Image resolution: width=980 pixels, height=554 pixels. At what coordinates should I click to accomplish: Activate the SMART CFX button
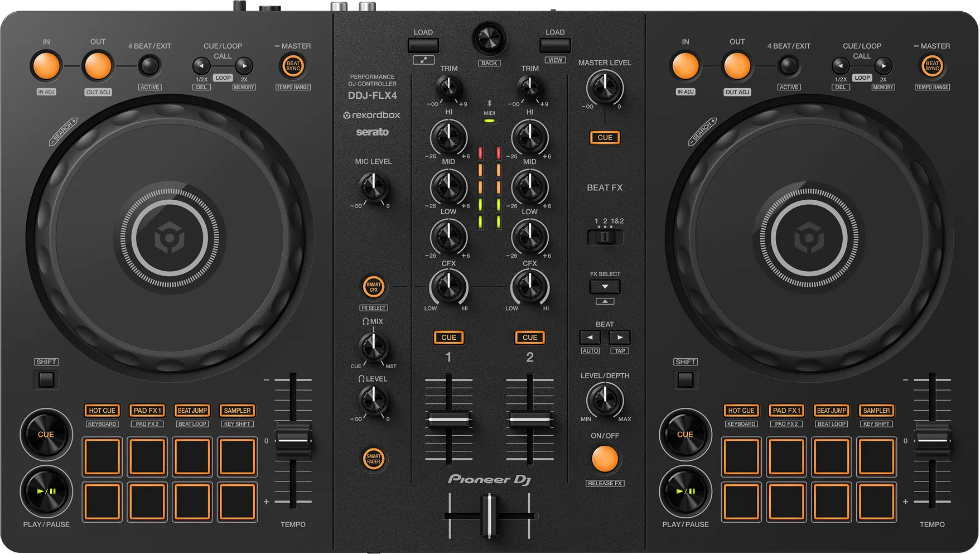(x=373, y=287)
